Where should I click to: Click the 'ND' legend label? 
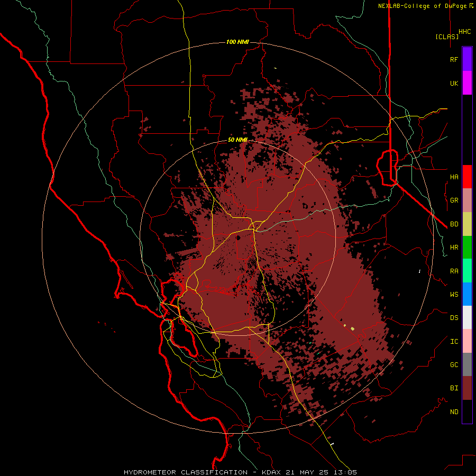pyautogui.click(x=454, y=411)
